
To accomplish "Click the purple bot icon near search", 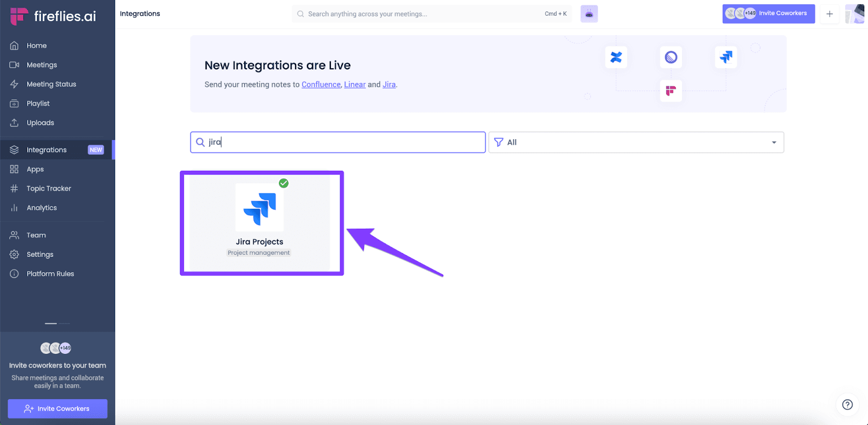I will [x=589, y=14].
